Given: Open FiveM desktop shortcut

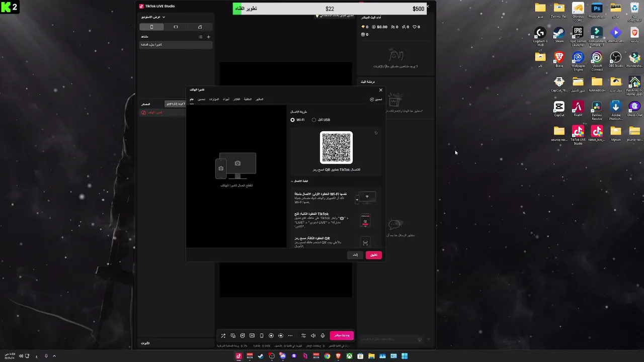Looking at the screenshot, I should click(578, 109).
